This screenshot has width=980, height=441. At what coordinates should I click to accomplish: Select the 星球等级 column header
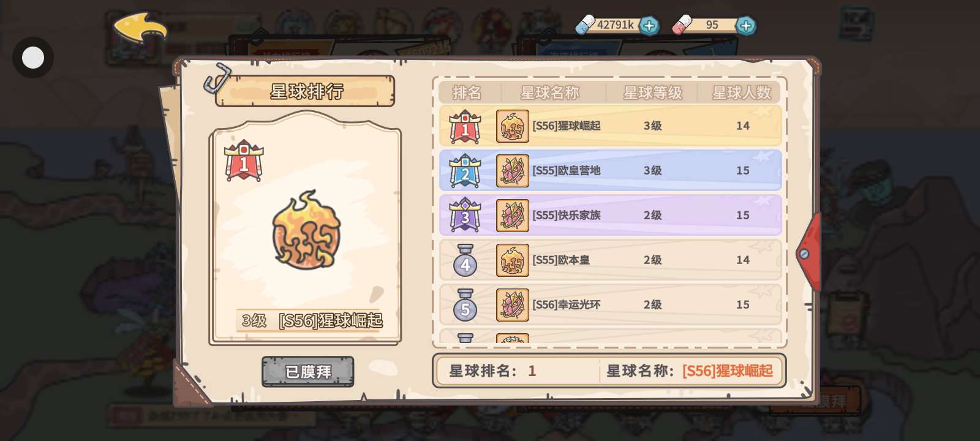click(x=652, y=92)
